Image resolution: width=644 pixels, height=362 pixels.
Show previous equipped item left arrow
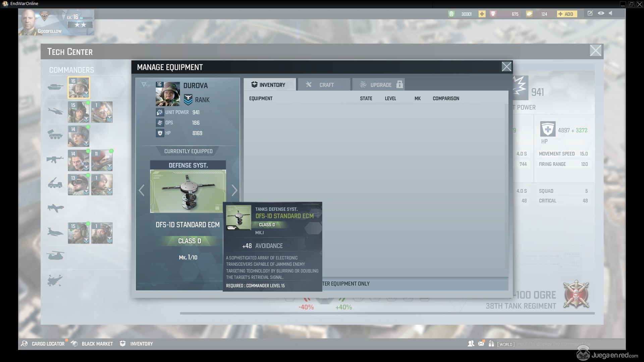[x=142, y=190]
